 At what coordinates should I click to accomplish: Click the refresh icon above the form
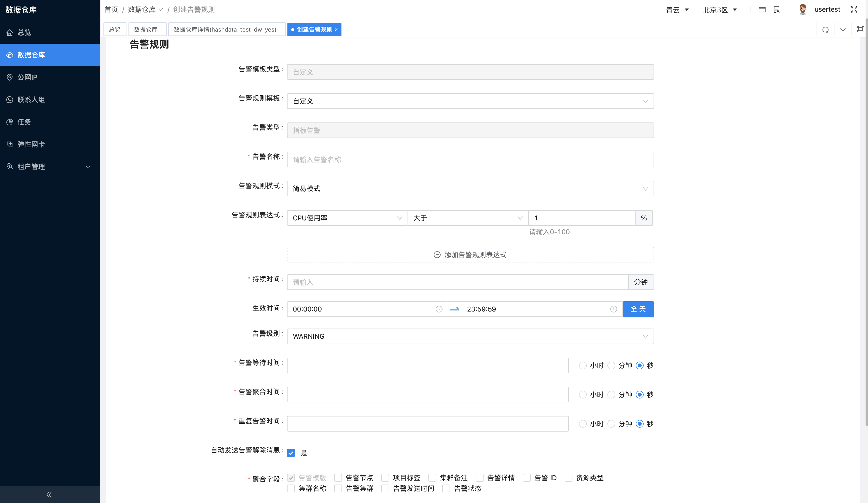(x=825, y=30)
